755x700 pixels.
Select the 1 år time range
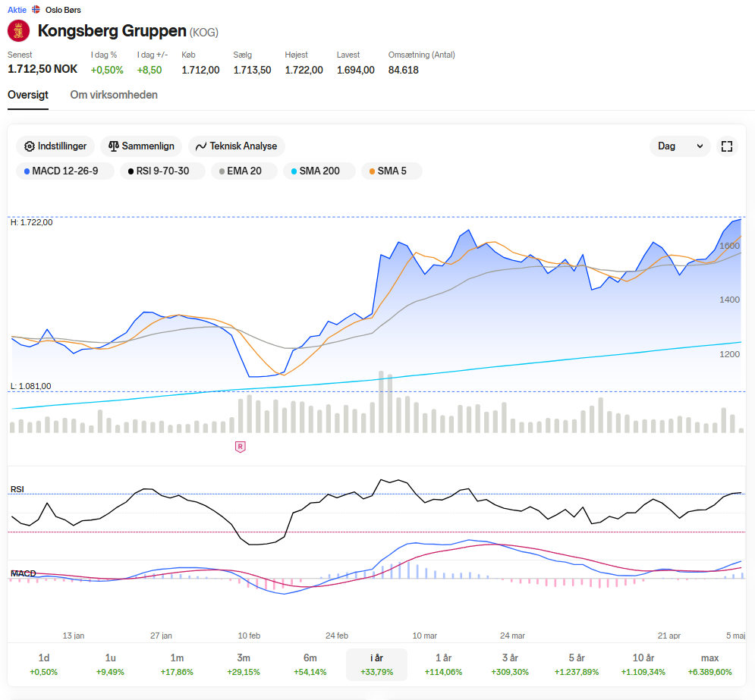(443, 664)
